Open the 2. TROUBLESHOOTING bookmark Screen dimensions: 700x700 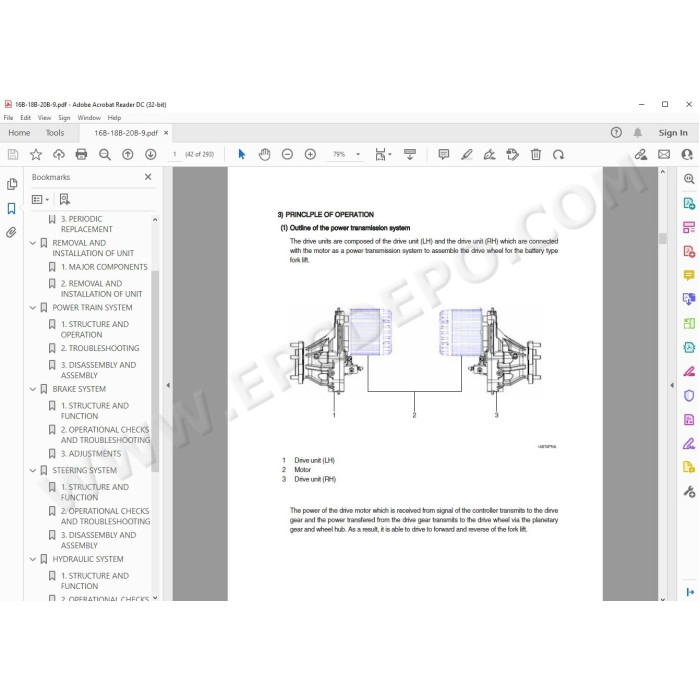tap(100, 348)
